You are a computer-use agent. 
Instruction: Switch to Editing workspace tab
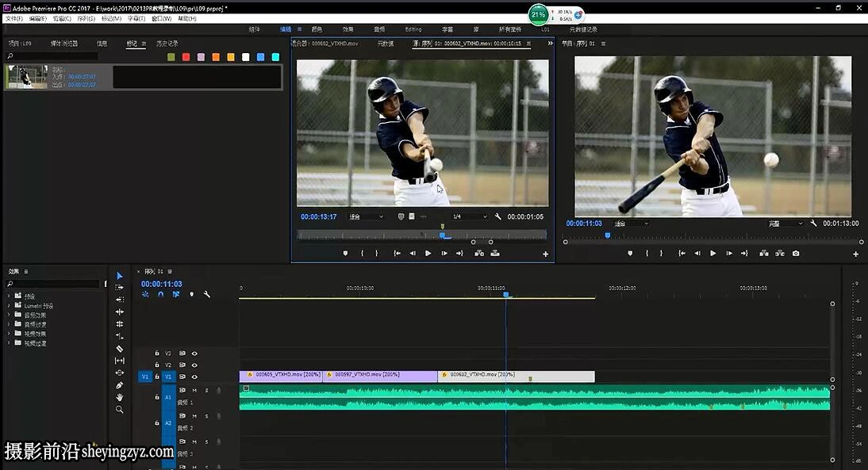pos(413,29)
